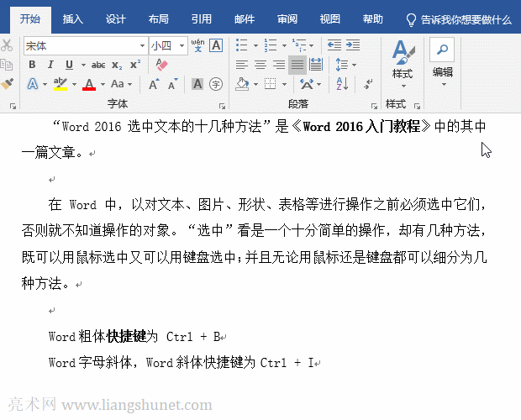
Task: Apply text effects outlined A icon
Action: point(33,84)
